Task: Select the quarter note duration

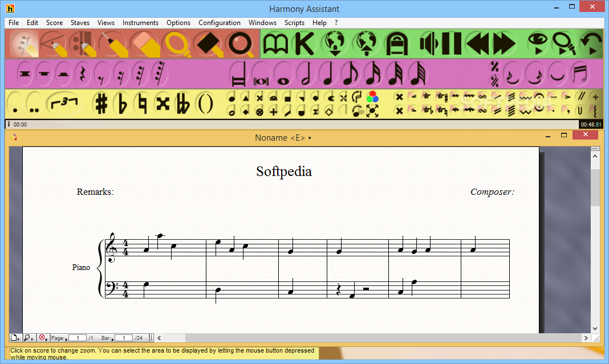Action: 328,73
